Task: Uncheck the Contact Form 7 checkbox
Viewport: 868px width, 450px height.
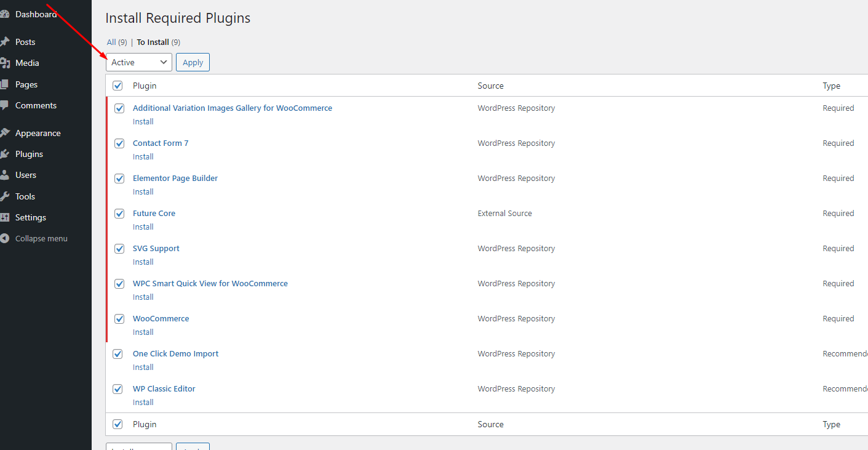Action: [x=119, y=143]
